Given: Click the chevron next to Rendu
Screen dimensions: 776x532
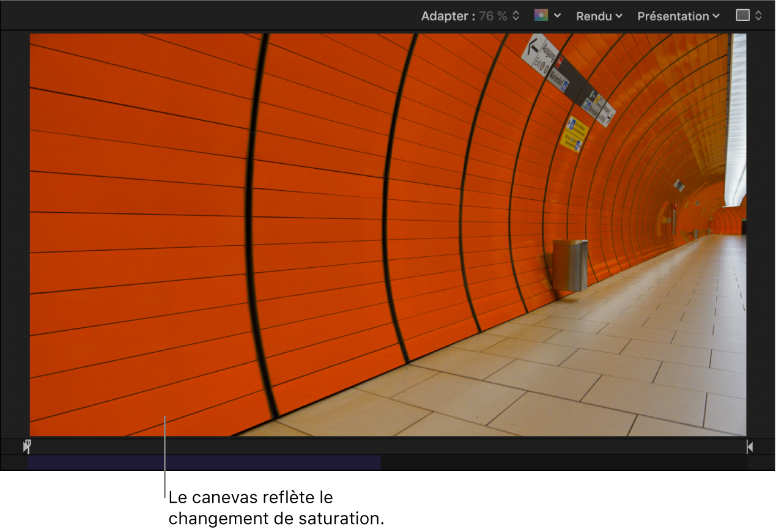Looking at the screenshot, I should click(x=618, y=16).
